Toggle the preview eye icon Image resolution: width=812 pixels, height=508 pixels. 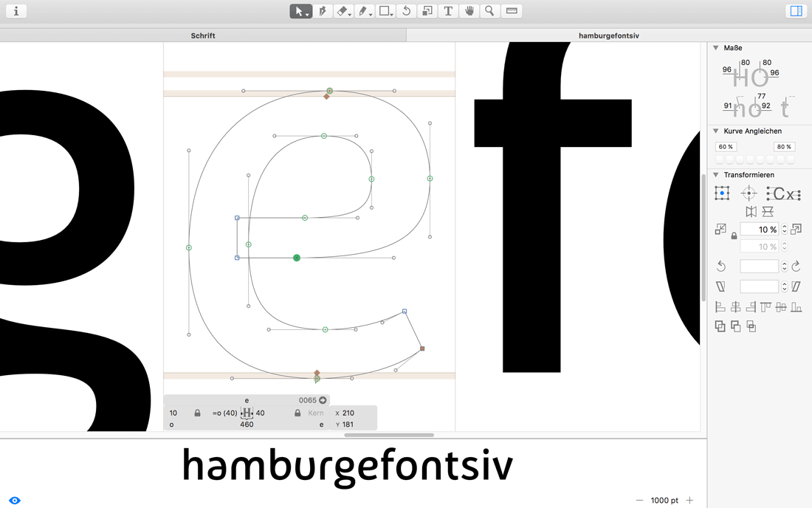pyautogui.click(x=15, y=501)
